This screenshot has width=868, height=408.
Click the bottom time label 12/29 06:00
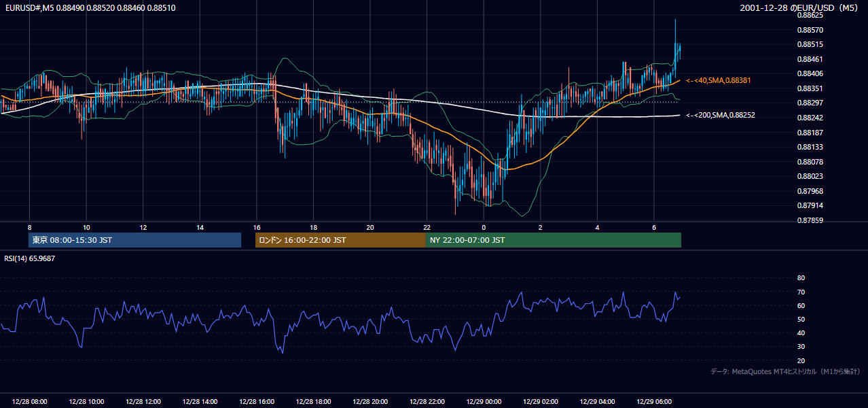[x=654, y=402]
